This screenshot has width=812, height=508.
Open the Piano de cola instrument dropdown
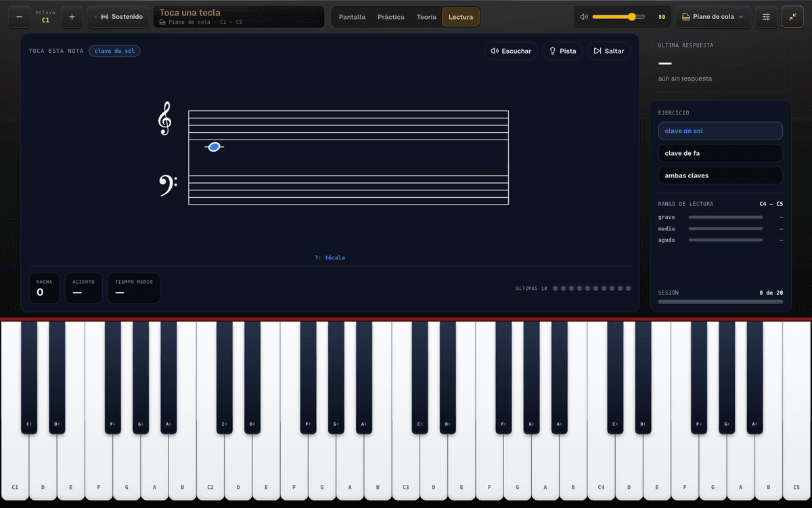pyautogui.click(x=713, y=17)
